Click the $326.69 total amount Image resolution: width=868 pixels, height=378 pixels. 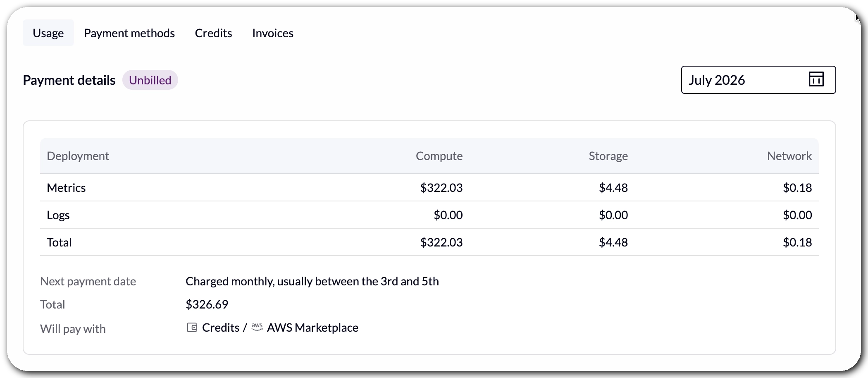(207, 304)
